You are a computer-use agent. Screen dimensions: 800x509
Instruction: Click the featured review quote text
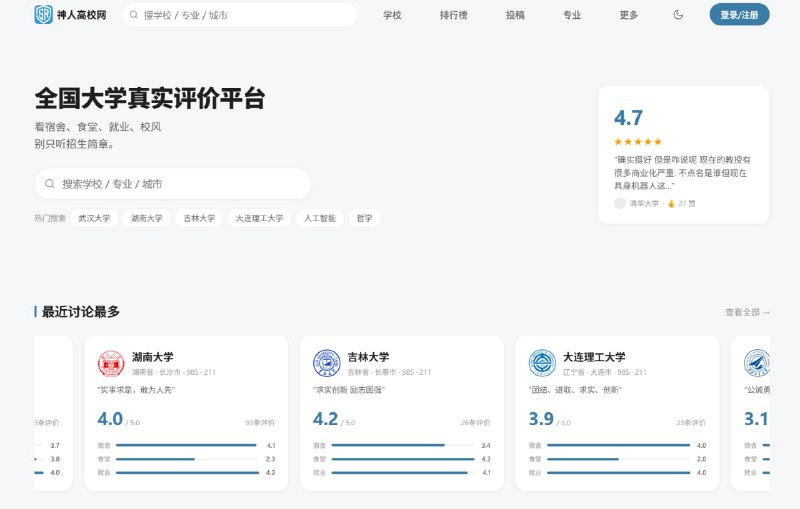tap(682, 172)
